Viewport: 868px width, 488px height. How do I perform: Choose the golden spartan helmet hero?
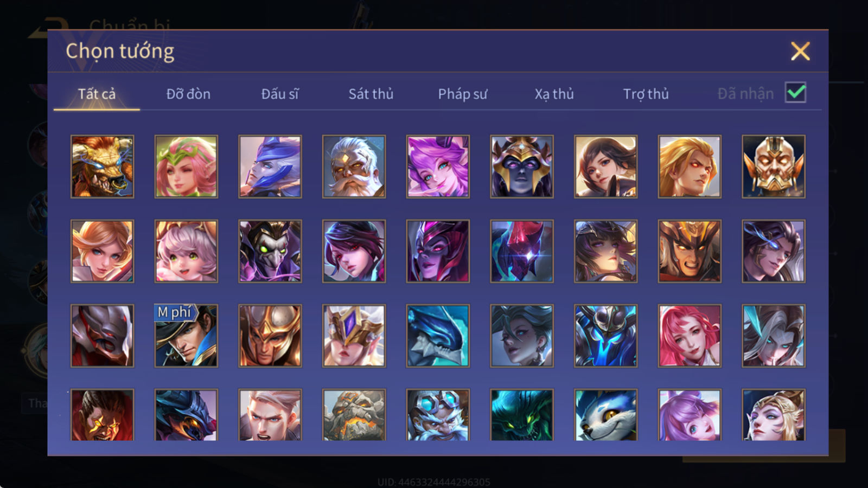(270, 336)
